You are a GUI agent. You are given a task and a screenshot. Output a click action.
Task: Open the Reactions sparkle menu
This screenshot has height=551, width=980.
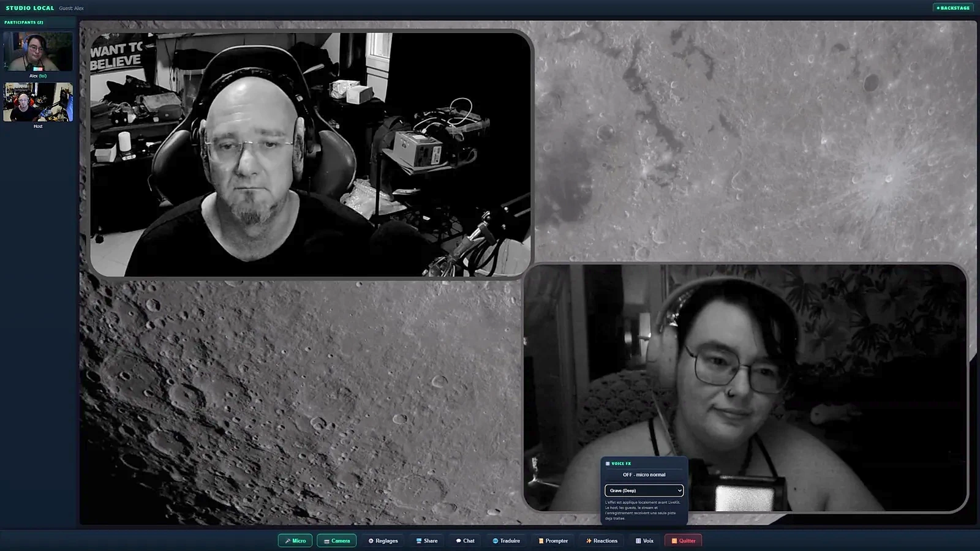(601, 541)
